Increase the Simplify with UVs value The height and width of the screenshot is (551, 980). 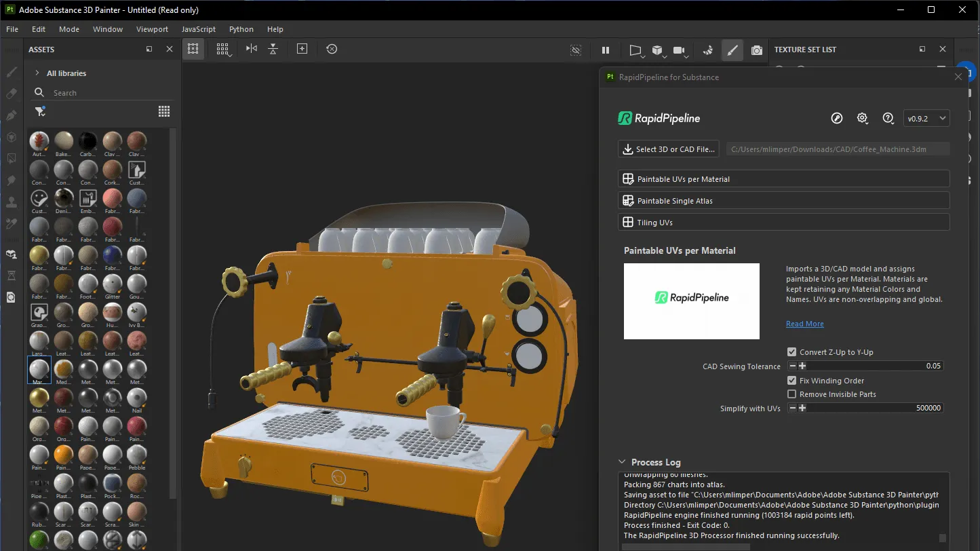click(x=802, y=408)
